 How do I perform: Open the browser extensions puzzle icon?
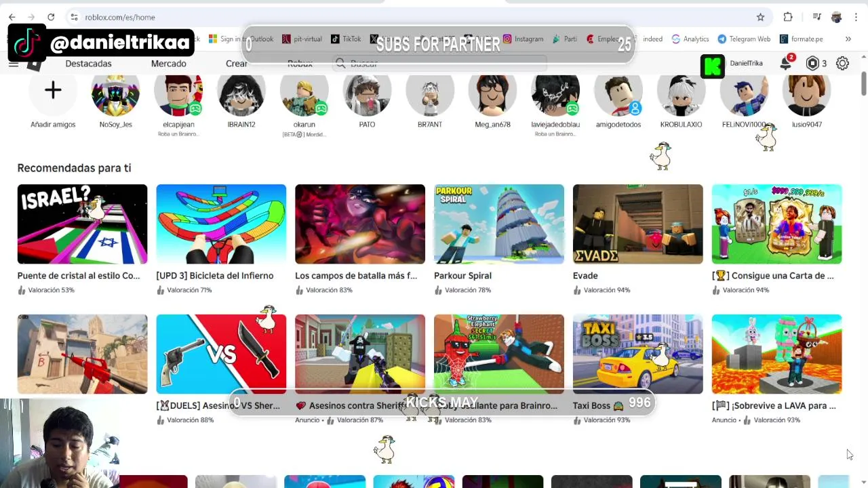click(788, 17)
